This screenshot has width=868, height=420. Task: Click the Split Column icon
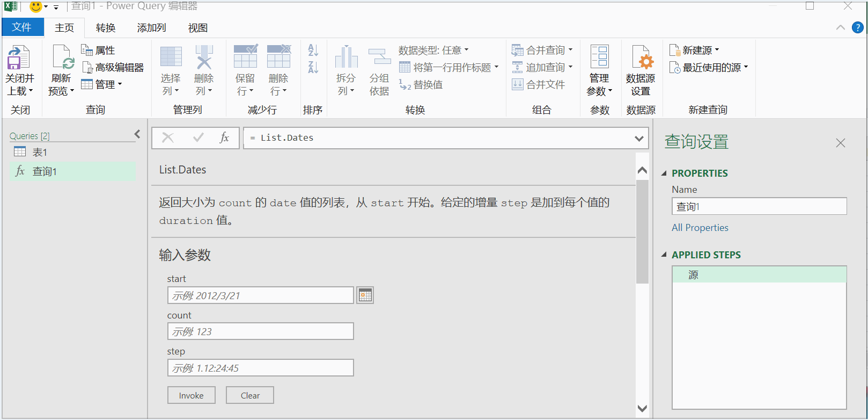[x=346, y=57]
